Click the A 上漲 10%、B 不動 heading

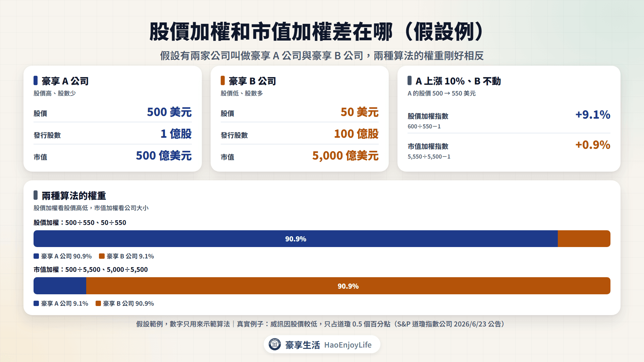click(x=458, y=81)
